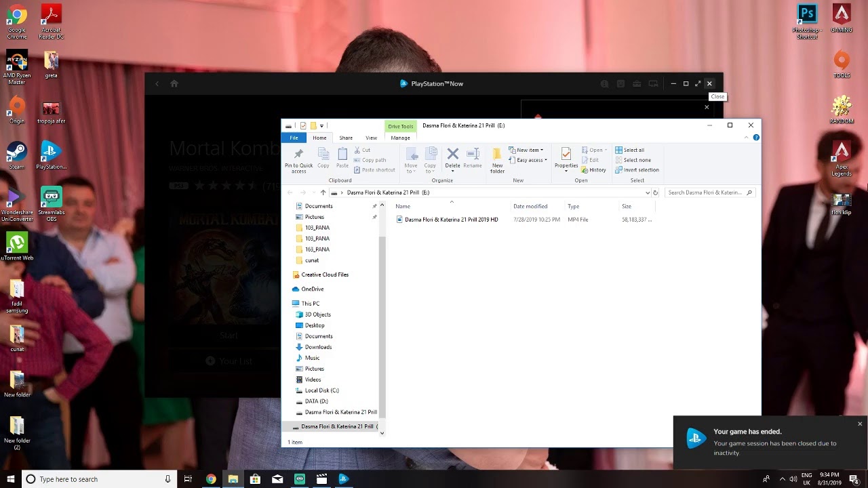The width and height of the screenshot is (868, 488).
Task: Select Wondershare UniConverter desktop icon
Action: (17, 205)
